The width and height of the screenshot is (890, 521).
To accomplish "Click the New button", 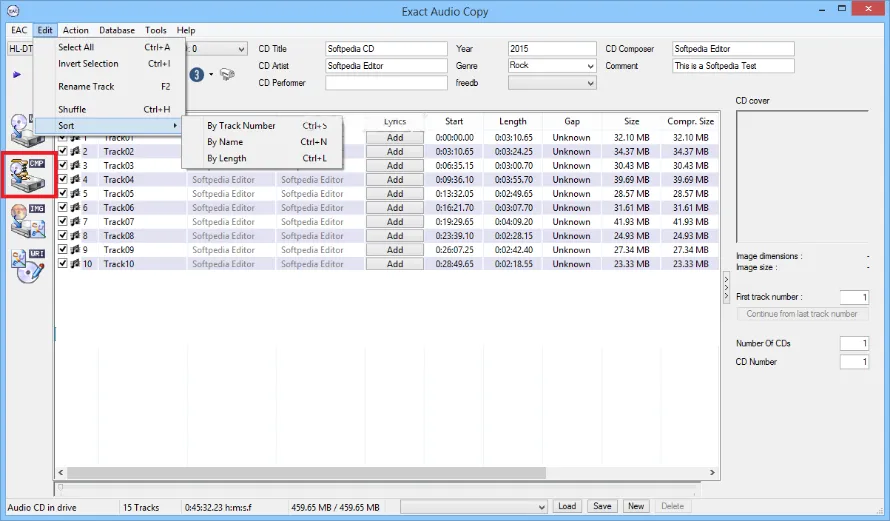I will coord(636,506).
